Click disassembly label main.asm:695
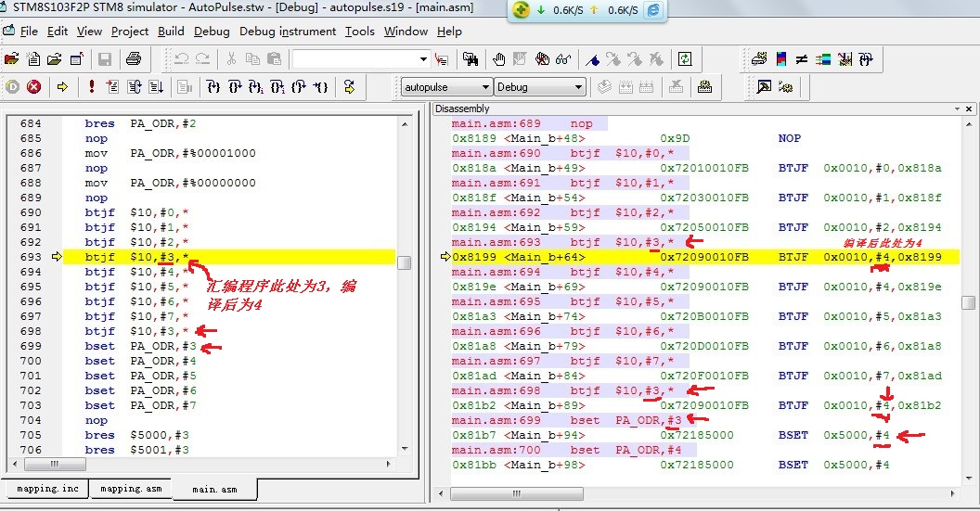 [x=496, y=301]
